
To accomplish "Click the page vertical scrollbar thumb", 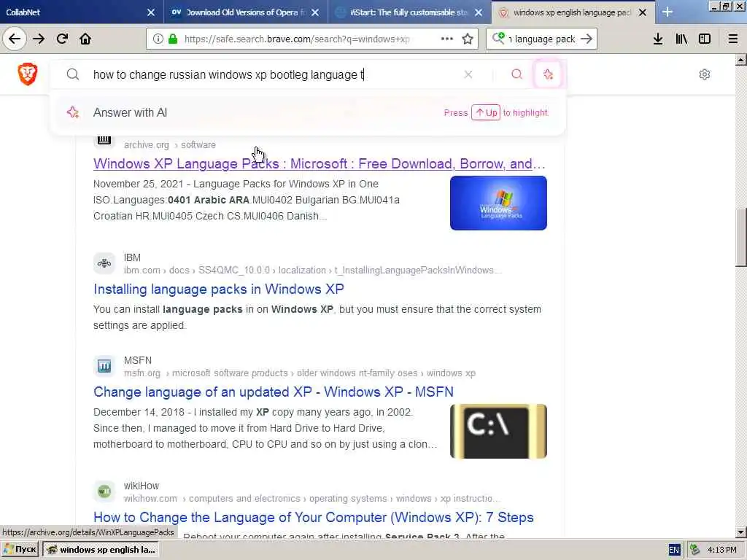I will 741,237.
